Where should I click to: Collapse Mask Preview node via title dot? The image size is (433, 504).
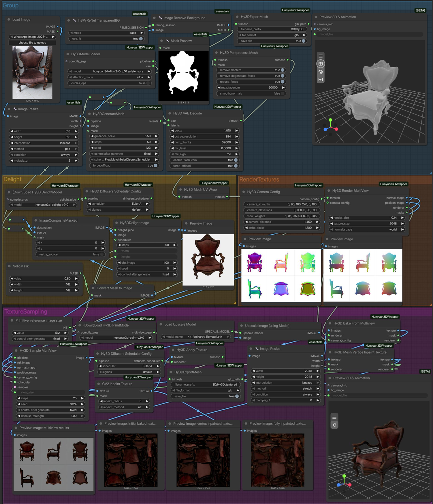coord(161,41)
